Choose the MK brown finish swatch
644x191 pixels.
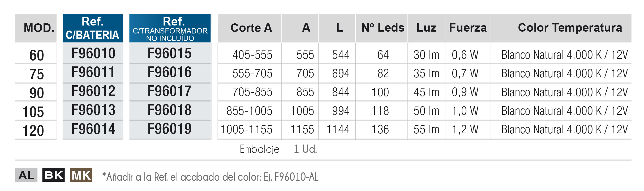click(x=81, y=175)
